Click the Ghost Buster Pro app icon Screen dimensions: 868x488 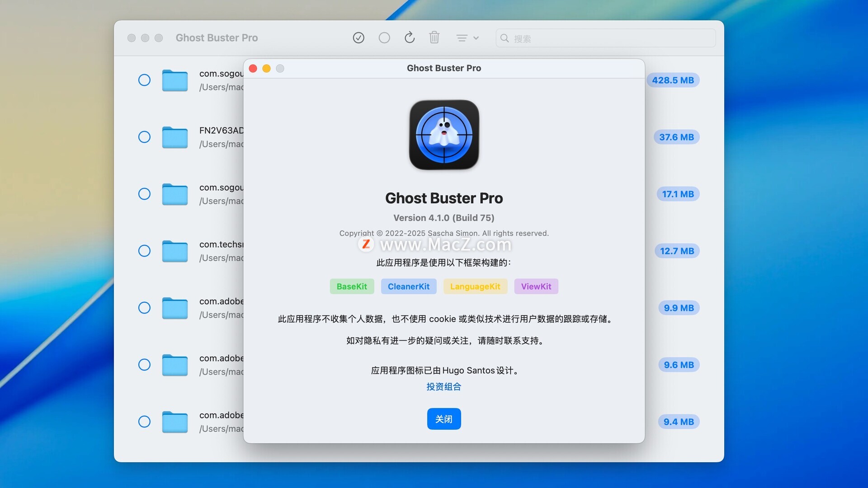(444, 135)
